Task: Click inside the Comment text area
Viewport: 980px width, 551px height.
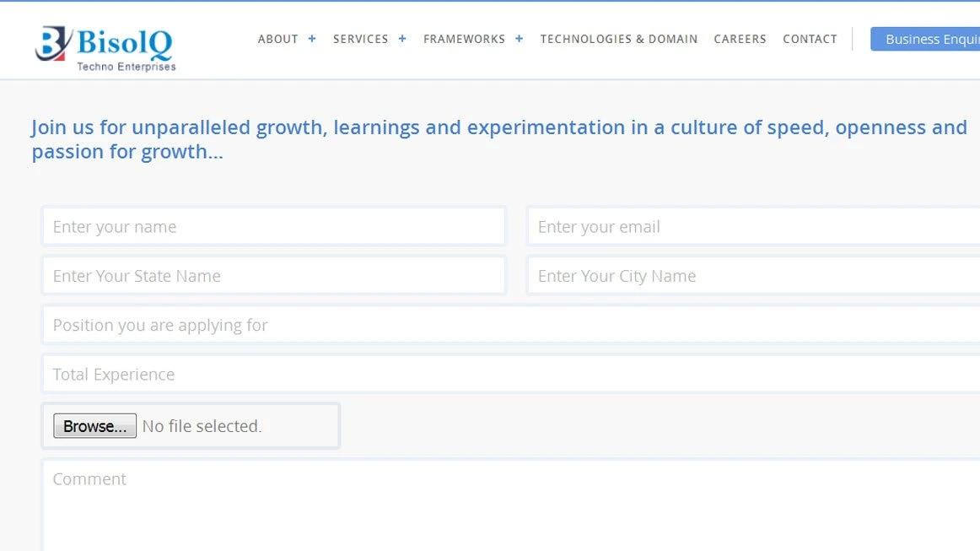Action: tap(510, 506)
